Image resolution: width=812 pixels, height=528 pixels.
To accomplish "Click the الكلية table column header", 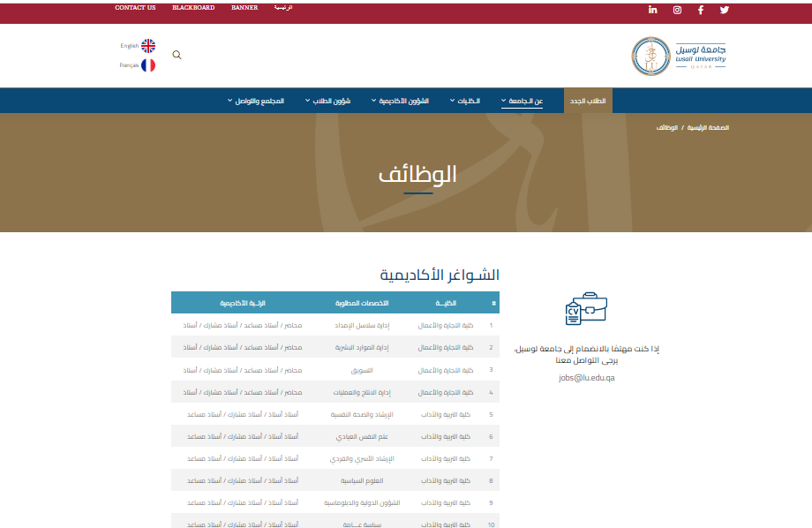I will [x=445, y=303].
